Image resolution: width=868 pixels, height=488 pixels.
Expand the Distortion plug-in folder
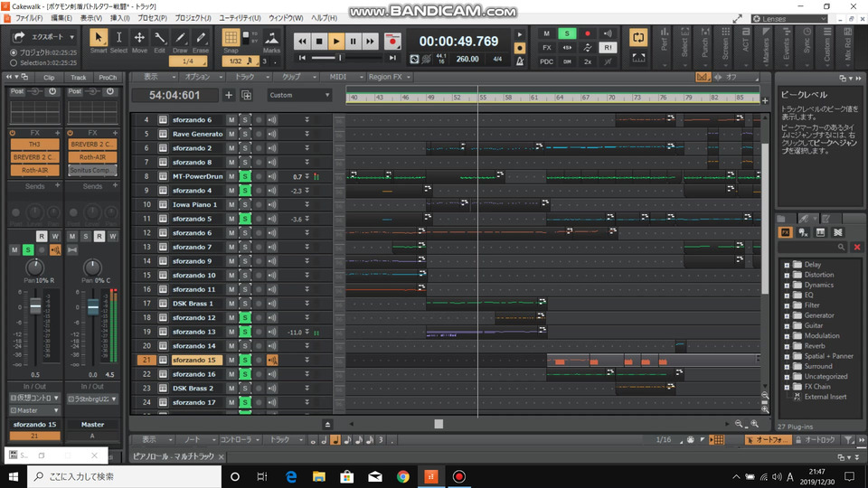pyautogui.click(x=787, y=275)
